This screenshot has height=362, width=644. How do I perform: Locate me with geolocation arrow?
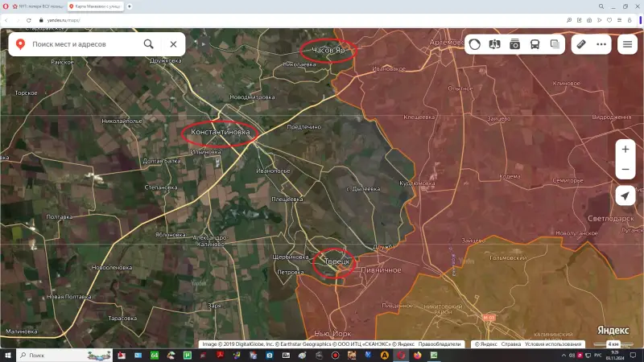tap(625, 195)
